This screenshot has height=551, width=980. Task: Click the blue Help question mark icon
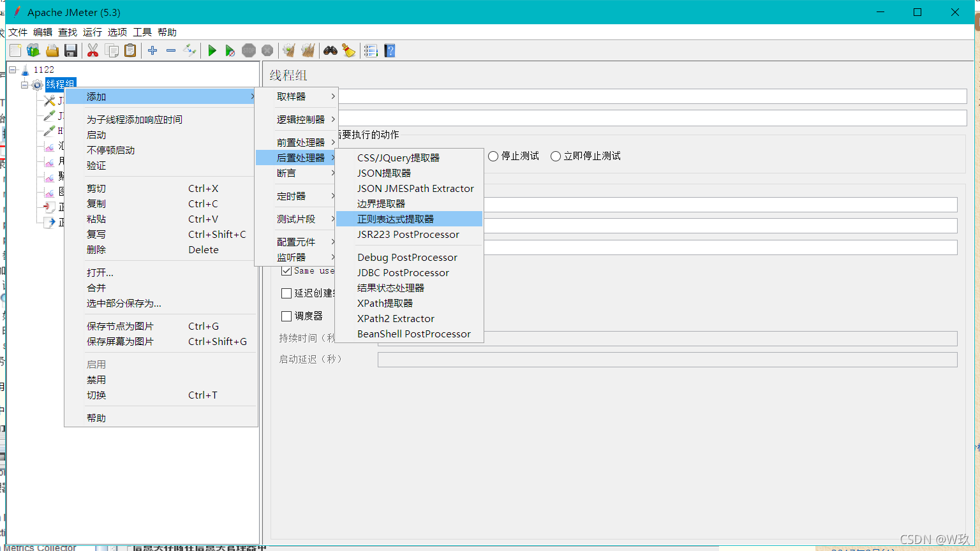(x=390, y=50)
